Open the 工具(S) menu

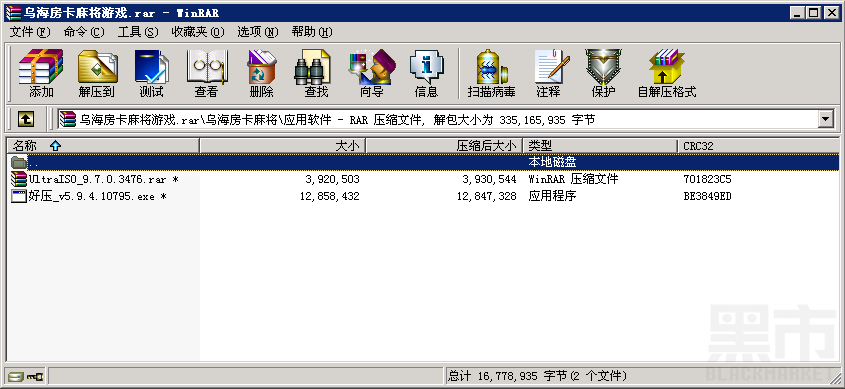138,32
